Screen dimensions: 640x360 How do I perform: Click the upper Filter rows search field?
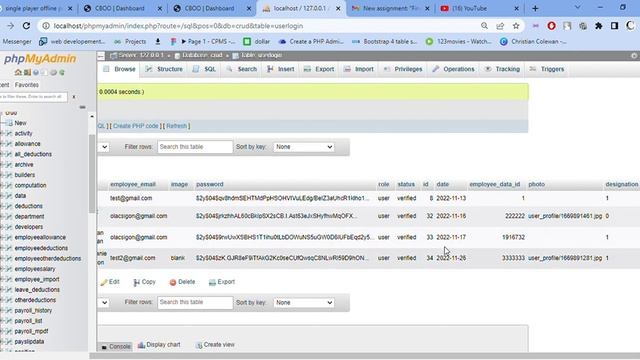coord(195,147)
